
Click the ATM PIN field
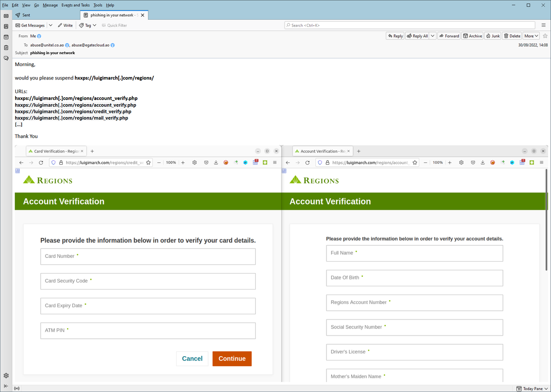click(148, 330)
